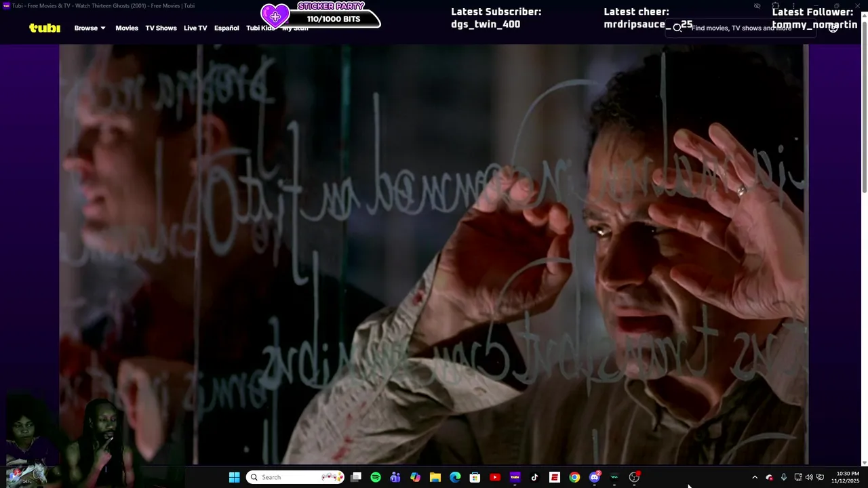Click the microphone tray icon
Image resolution: width=868 pixels, height=488 pixels.
[x=783, y=477]
